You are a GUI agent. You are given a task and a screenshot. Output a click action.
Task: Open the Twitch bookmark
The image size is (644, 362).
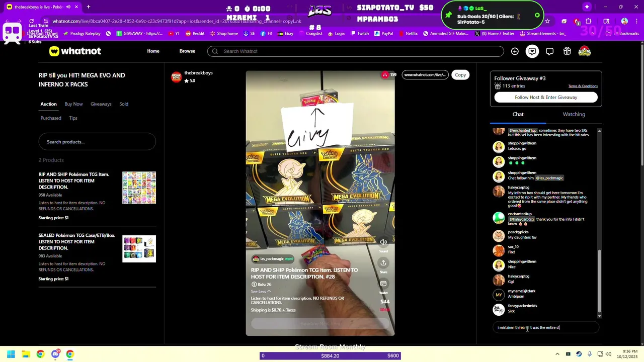coord(359,34)
